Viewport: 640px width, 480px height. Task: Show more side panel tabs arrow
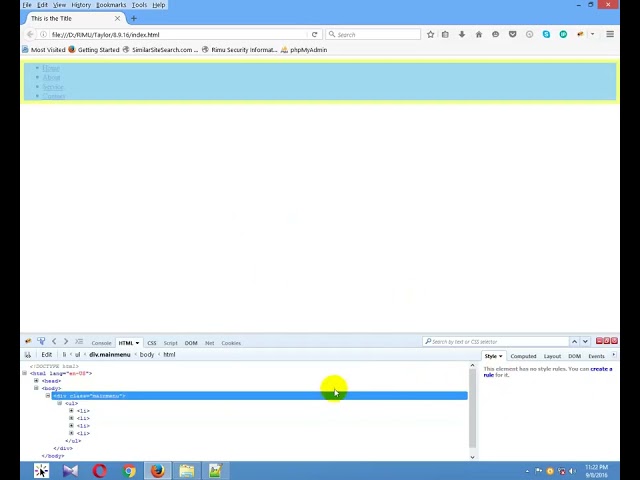pos(613,356)
